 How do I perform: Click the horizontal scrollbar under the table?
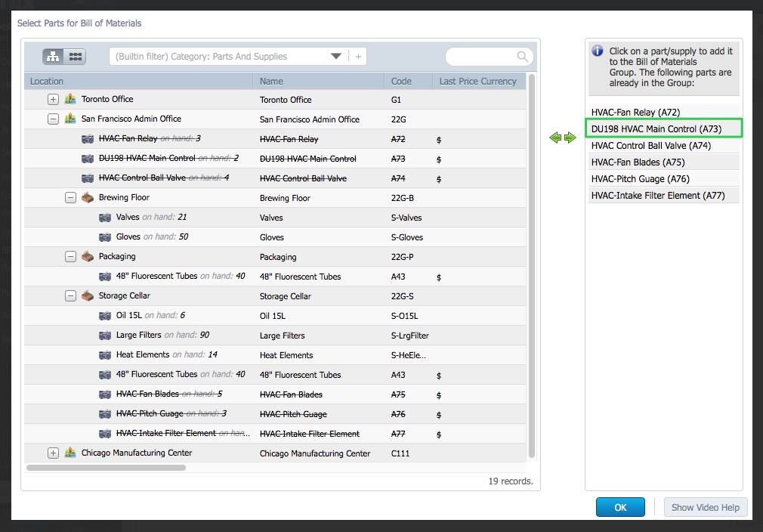[106, 468]
